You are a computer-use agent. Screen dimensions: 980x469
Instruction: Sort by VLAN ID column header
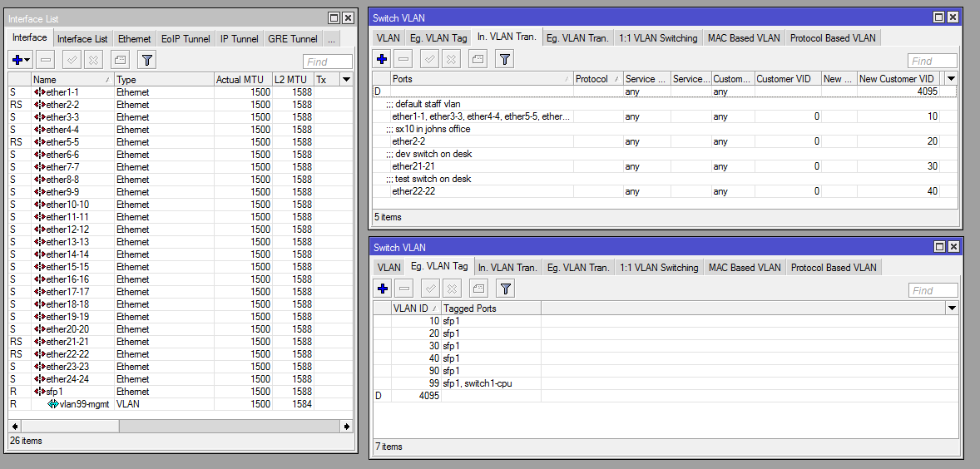(x=416, y=308)
